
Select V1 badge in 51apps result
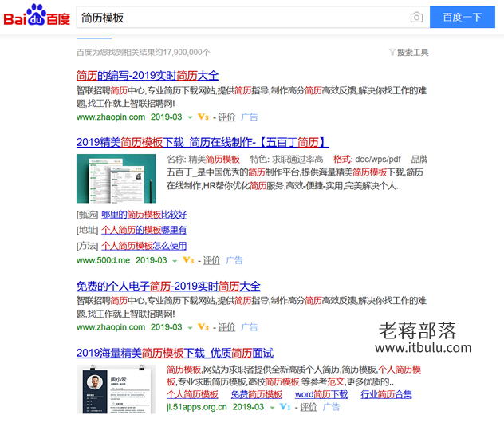285,407
